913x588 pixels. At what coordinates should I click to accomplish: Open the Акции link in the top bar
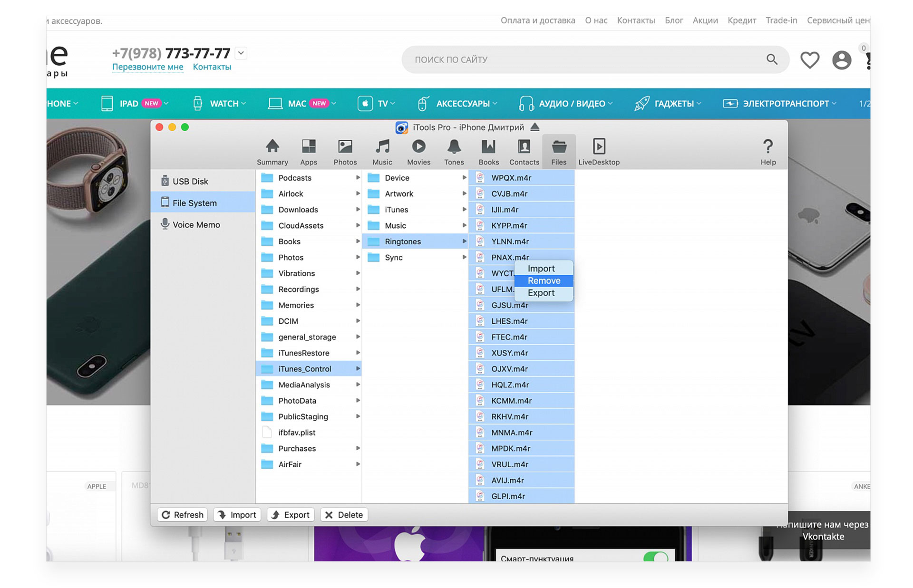pos(705,20)
